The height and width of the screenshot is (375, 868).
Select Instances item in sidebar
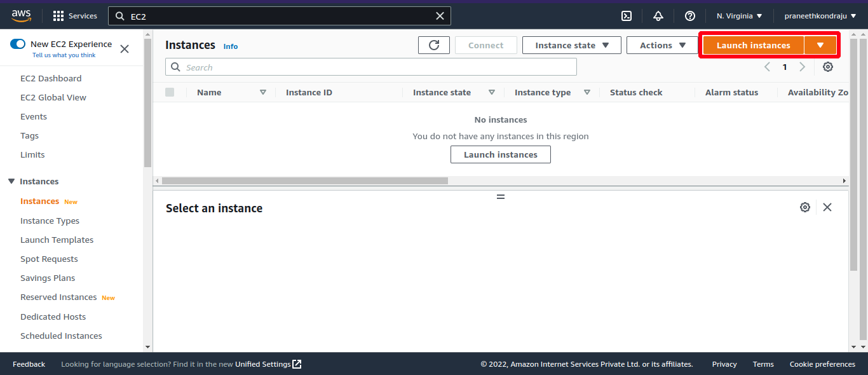[x=39, y=201]
